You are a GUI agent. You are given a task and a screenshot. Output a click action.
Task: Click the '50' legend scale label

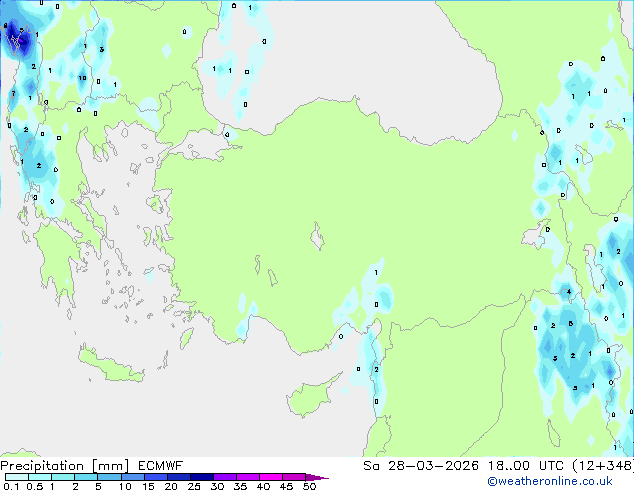[x=309, y=486]
